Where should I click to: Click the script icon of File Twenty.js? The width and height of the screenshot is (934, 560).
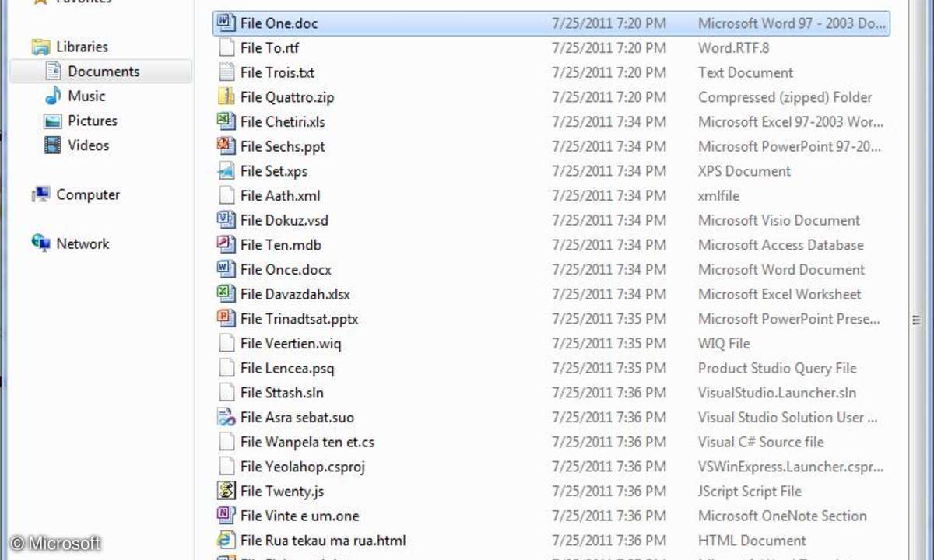[x=226, y=491]
